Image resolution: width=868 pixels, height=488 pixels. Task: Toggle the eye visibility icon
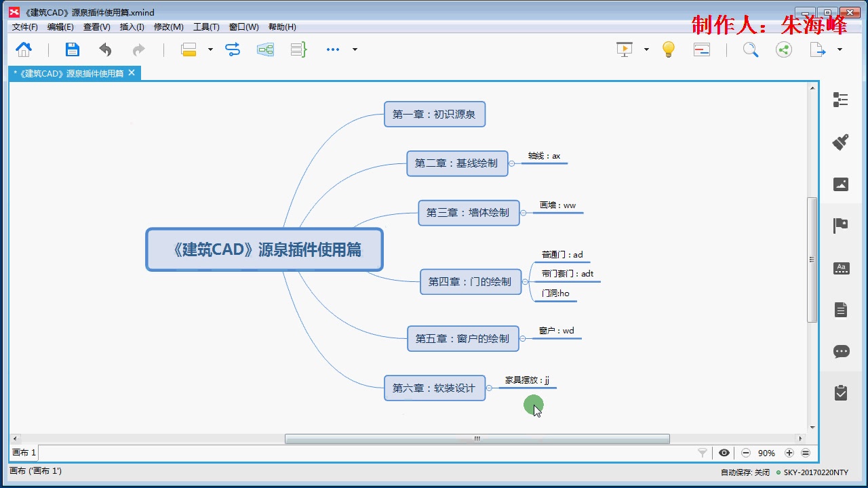coord(724,453)
